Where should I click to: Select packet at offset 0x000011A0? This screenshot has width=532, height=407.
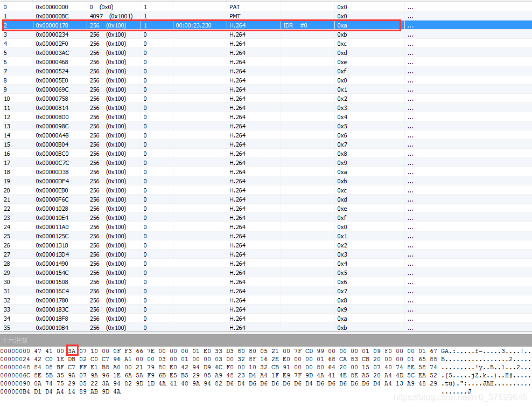(266, 227)
